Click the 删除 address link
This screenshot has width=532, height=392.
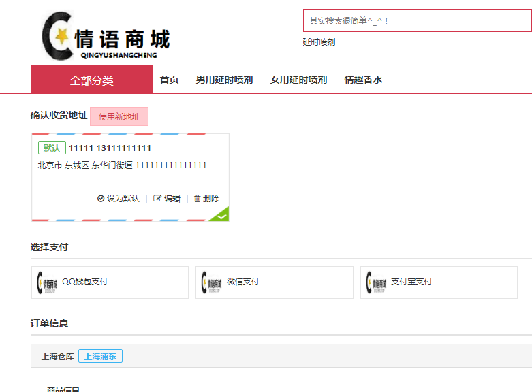coord(211,198)
